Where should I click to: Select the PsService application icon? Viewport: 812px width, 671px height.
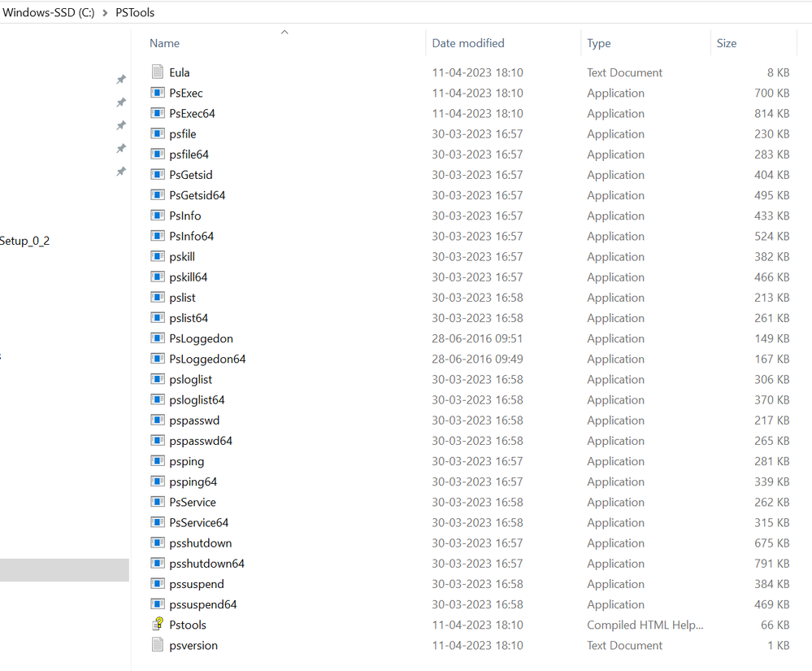(x=158, y=502)
